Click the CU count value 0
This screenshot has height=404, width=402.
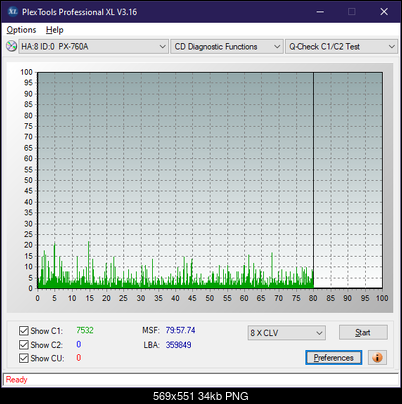pos(79,358)
